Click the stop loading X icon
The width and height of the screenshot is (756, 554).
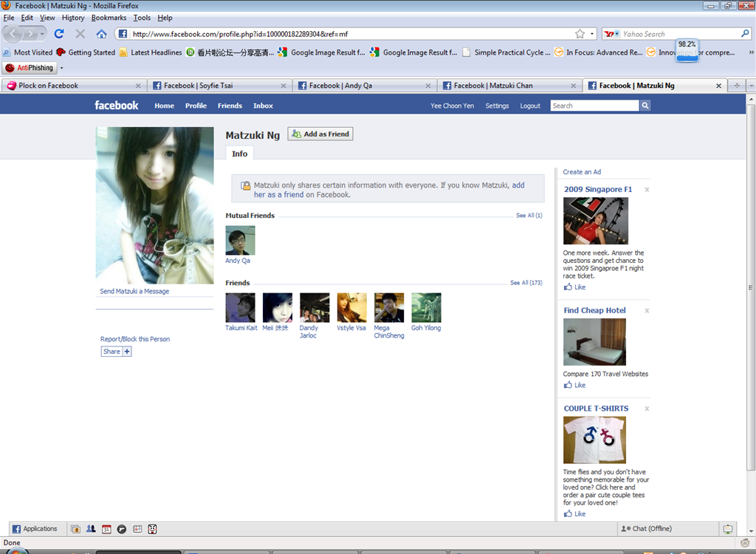[80, 34]
